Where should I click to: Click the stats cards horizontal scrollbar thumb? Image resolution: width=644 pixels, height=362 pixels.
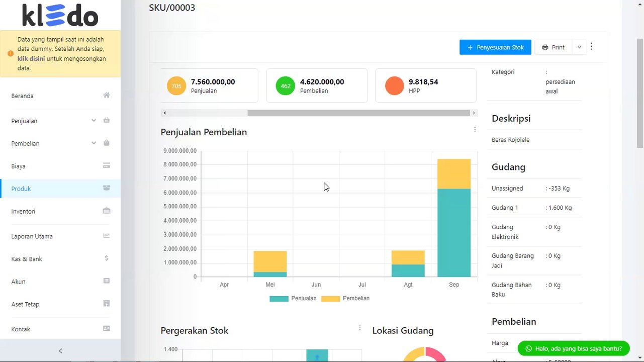(x=359, y=113)
